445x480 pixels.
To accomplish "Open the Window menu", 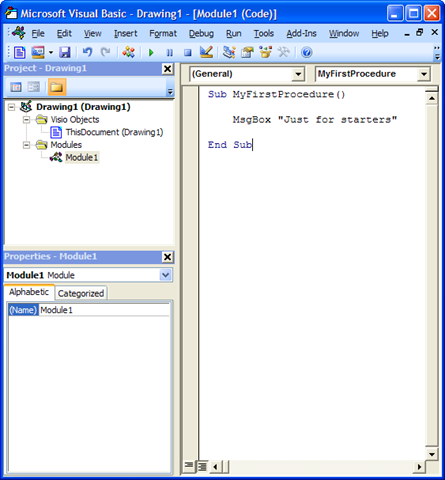I will [344, 34].
